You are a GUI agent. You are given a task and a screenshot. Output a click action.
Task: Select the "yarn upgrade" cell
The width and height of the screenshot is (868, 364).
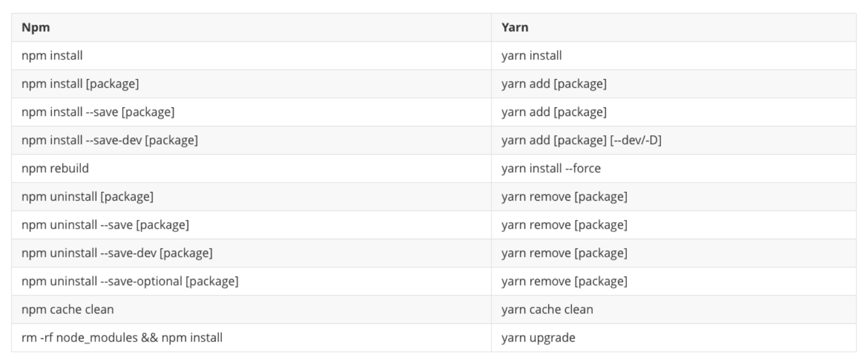[x=538, y=338]
